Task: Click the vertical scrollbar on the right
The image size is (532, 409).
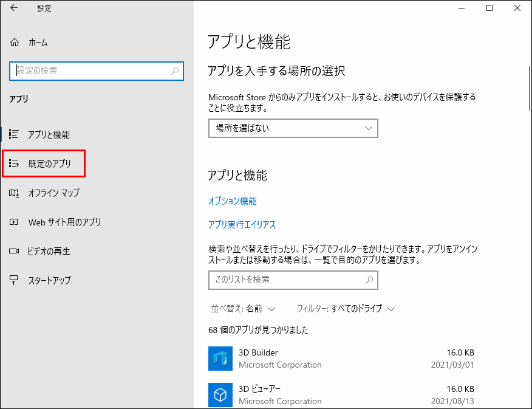Action: pyautogui.click(x=530, y=88)
